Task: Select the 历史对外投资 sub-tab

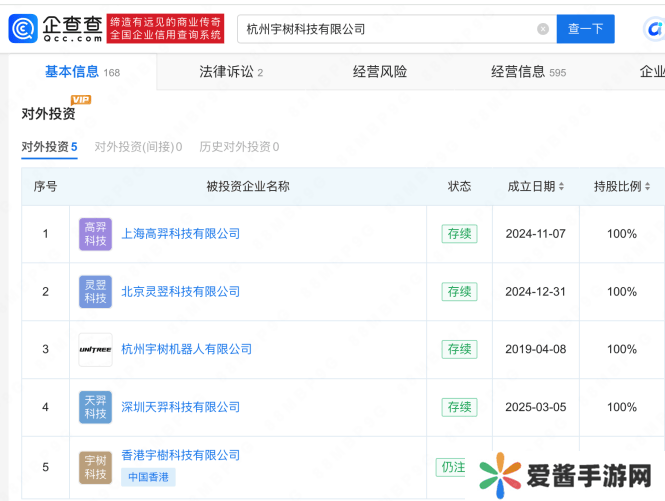Action: (239, 147)
